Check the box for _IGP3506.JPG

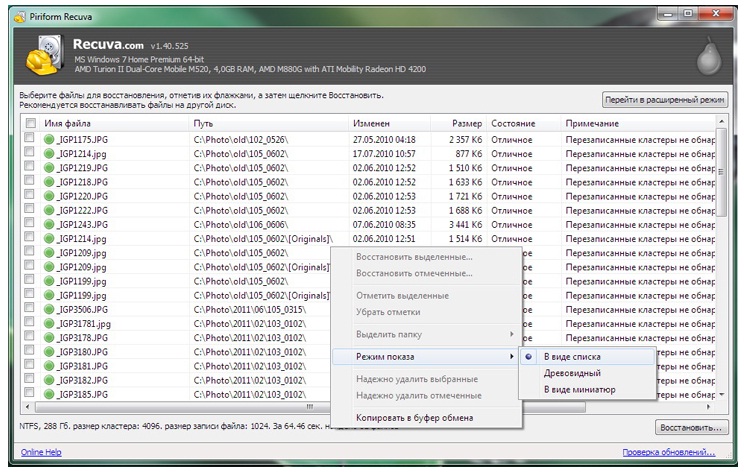point(29,307)
